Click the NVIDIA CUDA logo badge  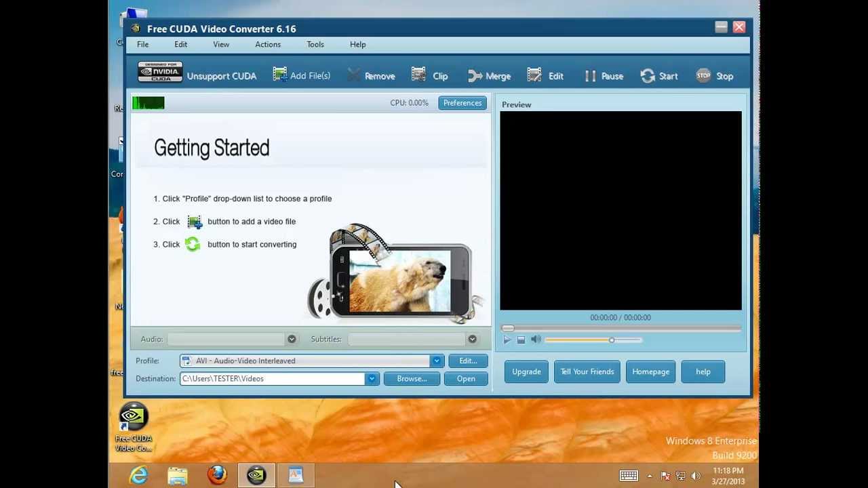coord(160,72)
